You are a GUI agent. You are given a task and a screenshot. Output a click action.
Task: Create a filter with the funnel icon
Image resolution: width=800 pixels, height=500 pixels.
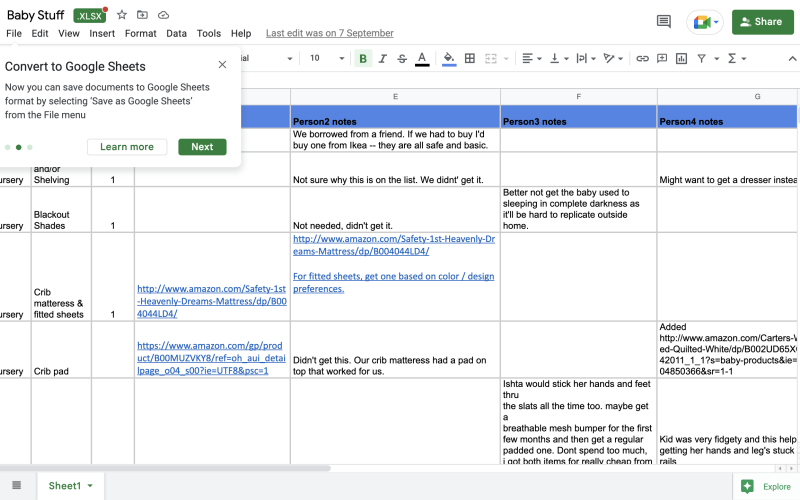(702, 59)
